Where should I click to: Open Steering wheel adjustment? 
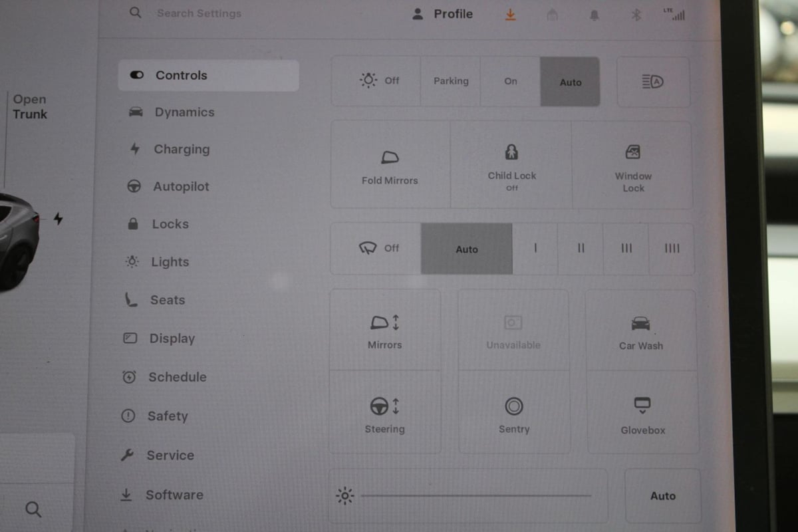(384, 414)
